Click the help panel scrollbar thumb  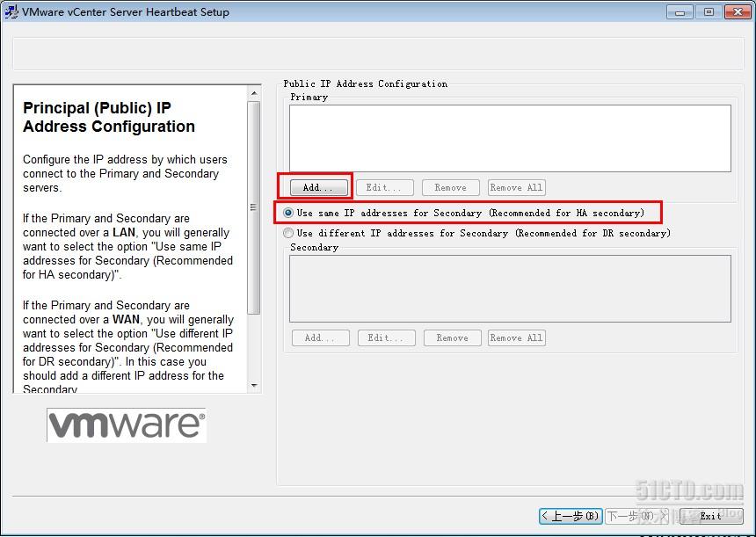tap(254, 207)
